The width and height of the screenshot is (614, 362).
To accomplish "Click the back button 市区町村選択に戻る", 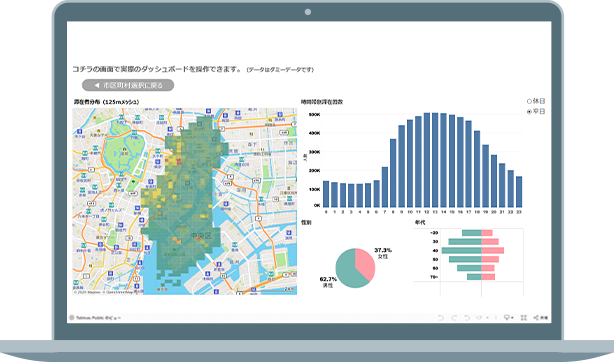I will (128, 85).
